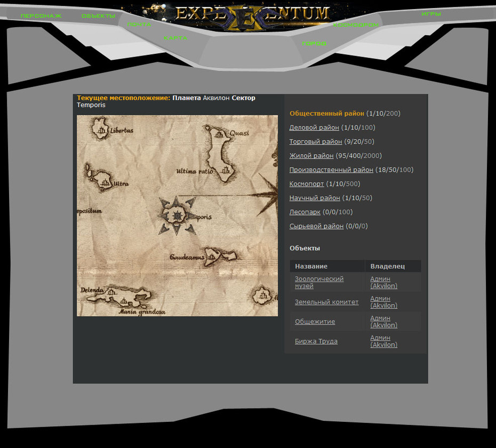Screen dimensions: 496x448
Task: Click the Gaudeamus label on the map
Action: (x=187, y=257)
